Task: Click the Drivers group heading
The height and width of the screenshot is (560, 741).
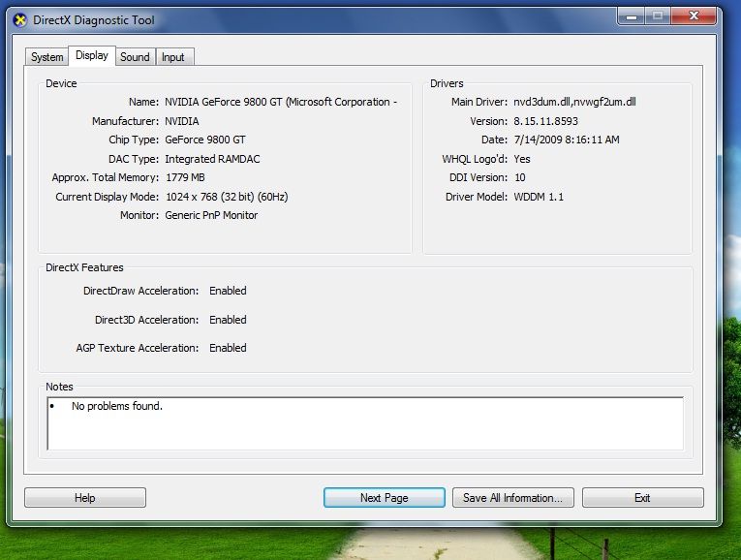Action: tap(447, 83)
